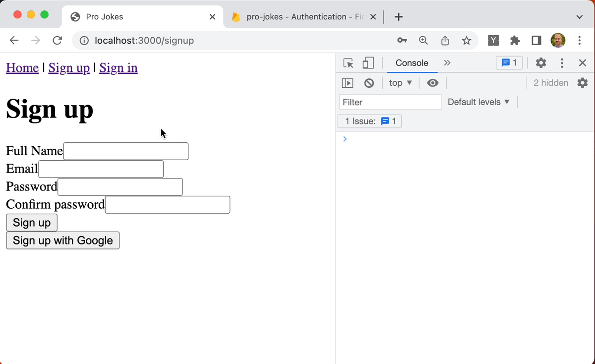
Task: Open DevTools settings gear in top bar
Action: [x=541, y=63]
